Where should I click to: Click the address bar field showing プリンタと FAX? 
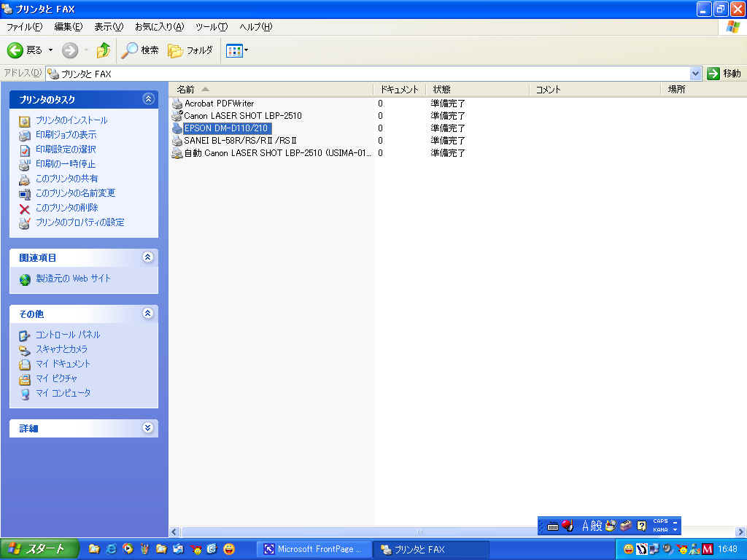coord(368,74)
